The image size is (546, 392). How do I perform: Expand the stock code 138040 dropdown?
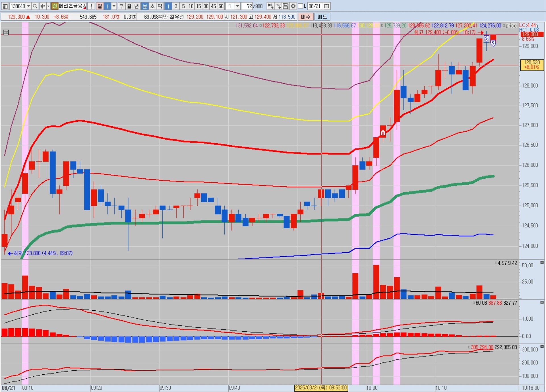pos(28,6)
